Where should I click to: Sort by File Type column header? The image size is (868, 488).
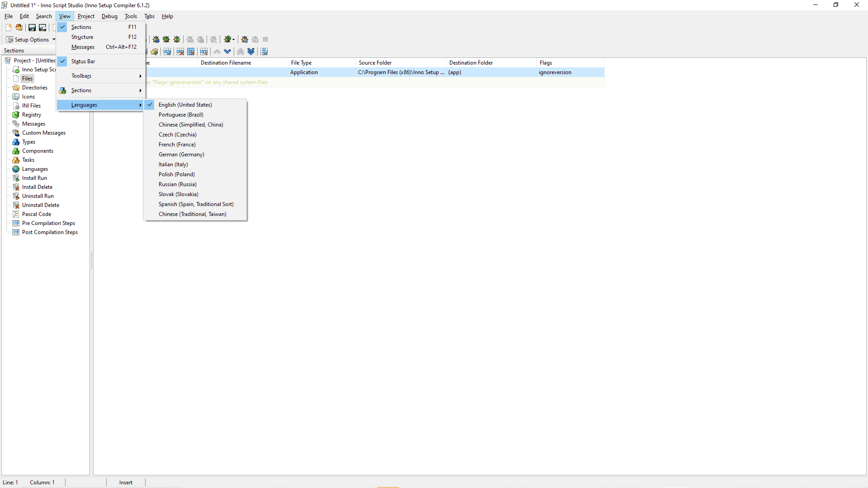pos(322,63)
